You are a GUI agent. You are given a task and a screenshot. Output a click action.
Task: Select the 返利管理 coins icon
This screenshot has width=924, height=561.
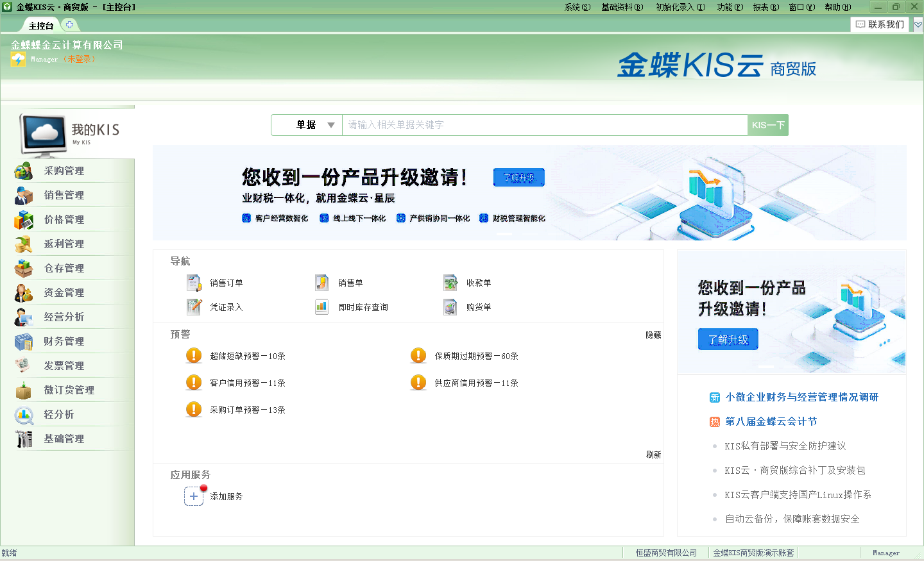pos(24,244)
